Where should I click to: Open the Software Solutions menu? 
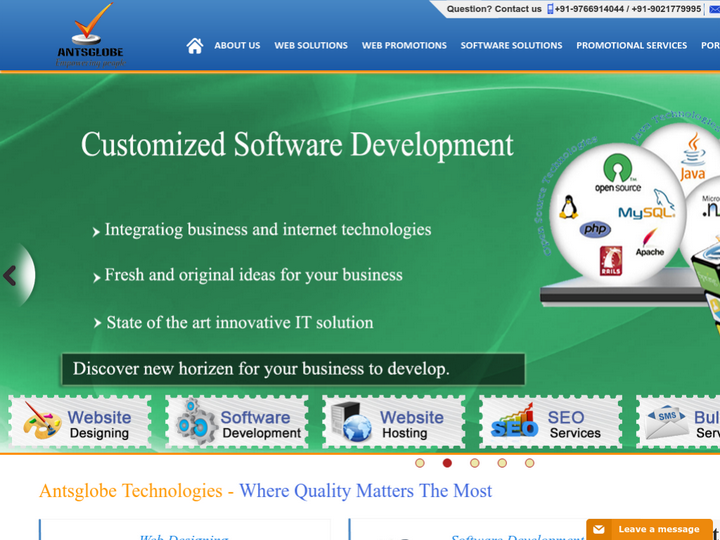pyautogui.click(x=512, y=45)
